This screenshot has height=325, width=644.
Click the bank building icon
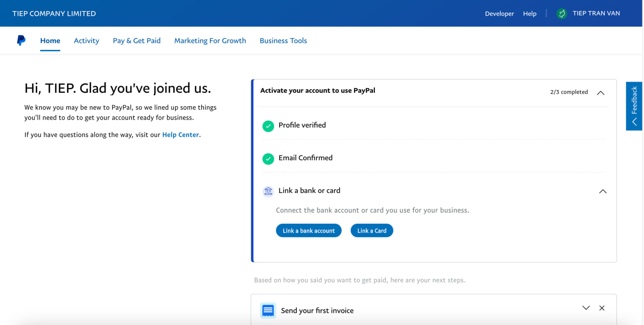point(268,191)
